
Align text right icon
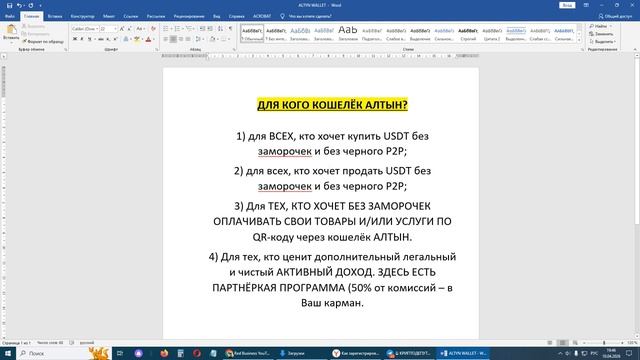(x=181, y=39)
